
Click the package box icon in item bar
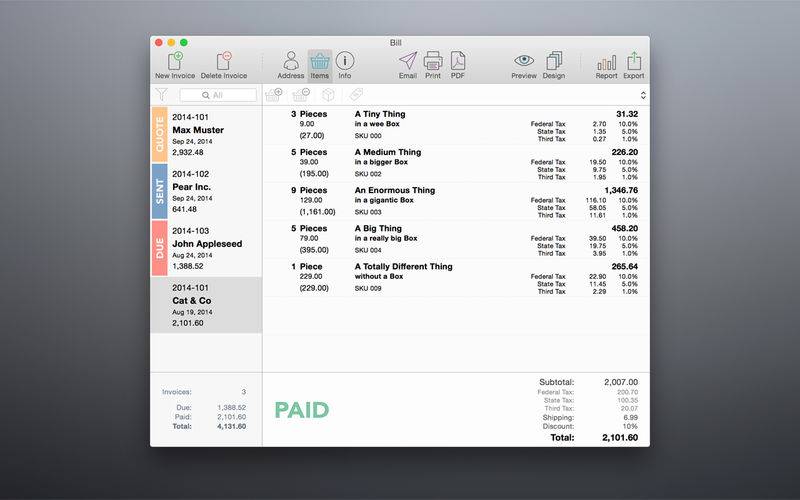pos(328,95)
